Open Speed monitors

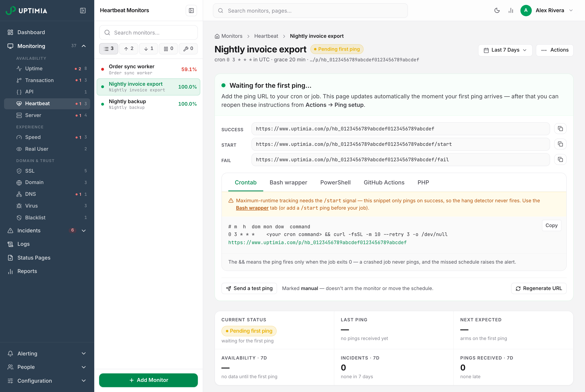pos(47,137)
